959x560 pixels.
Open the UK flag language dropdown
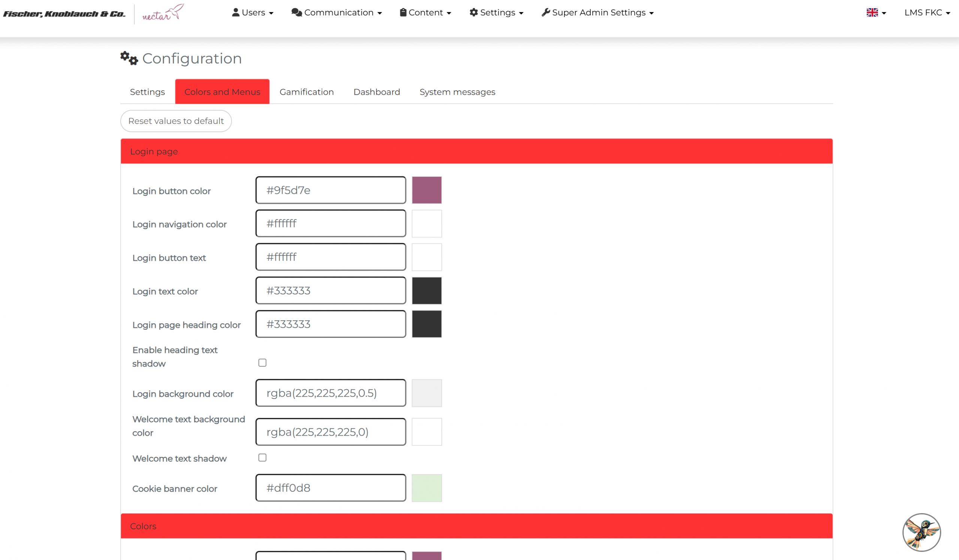point(876,13)
